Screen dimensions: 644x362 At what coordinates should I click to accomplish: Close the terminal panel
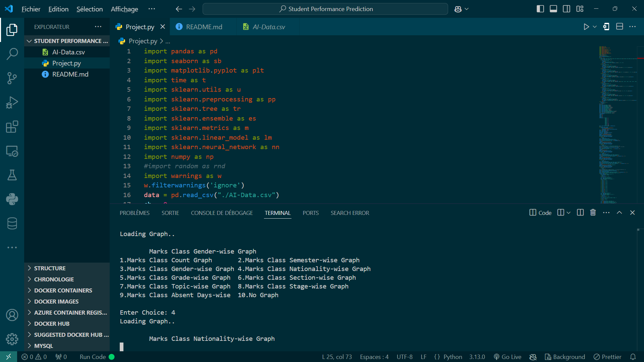633,213
